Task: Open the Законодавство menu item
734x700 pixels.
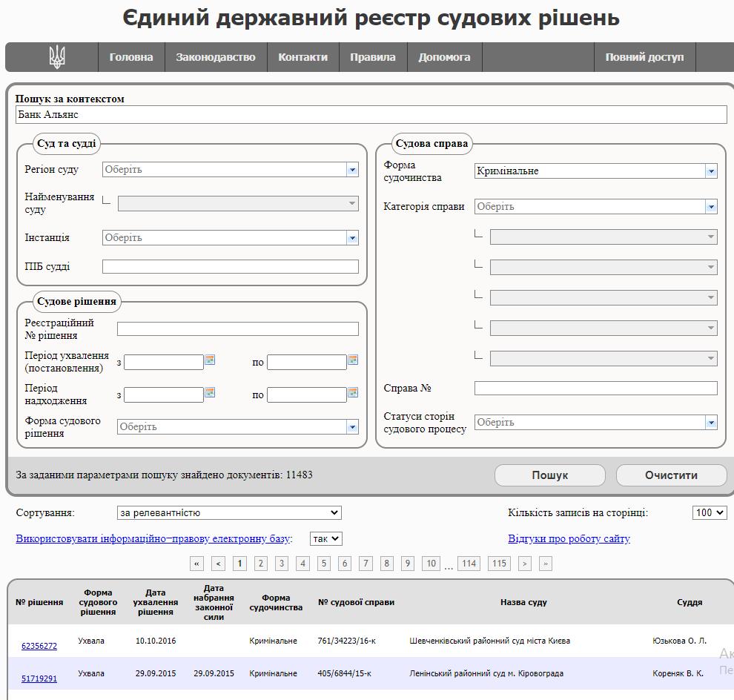Action: click(x=215, y=57)
